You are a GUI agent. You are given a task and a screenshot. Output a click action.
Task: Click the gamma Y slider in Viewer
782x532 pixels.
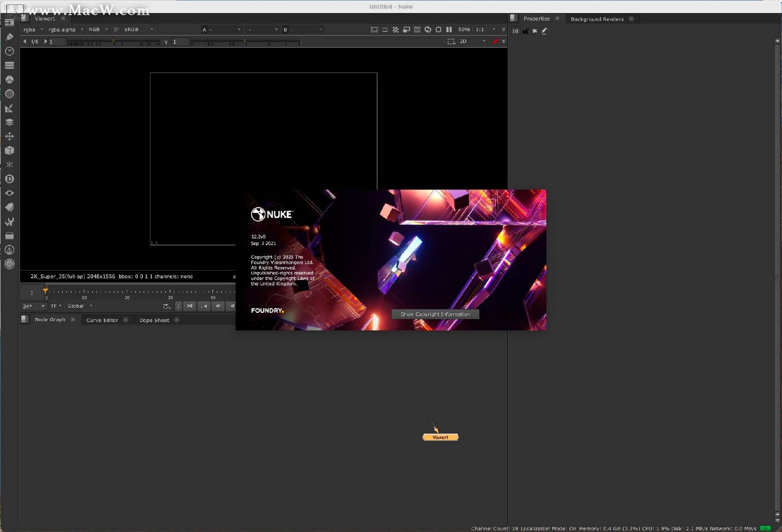coord(245,42)
